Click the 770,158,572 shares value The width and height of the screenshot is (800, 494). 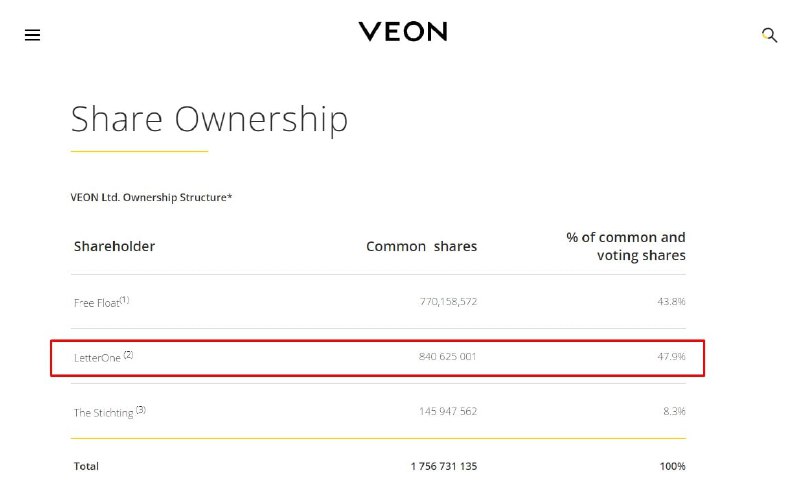click(x=448, y=302)
